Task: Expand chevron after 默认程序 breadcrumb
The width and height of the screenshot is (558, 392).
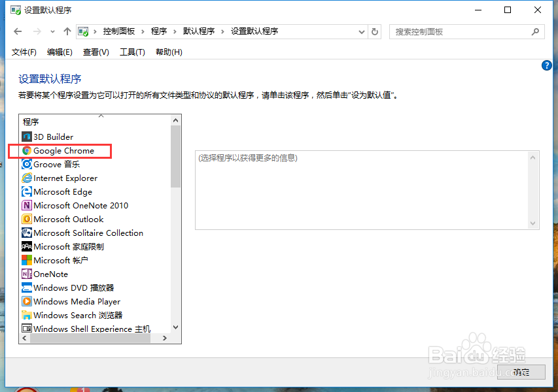Action: coord(223,31)
